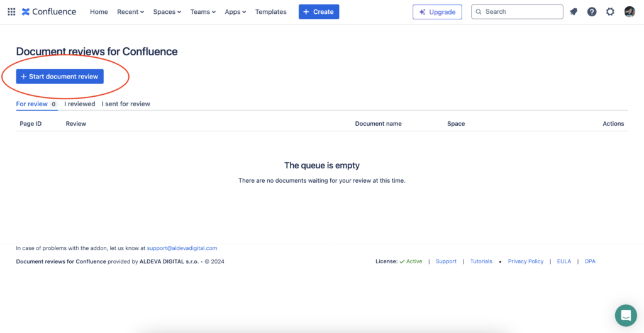Click Start document review button
Viewport: 644px width, 333px height.
point(60,77)
